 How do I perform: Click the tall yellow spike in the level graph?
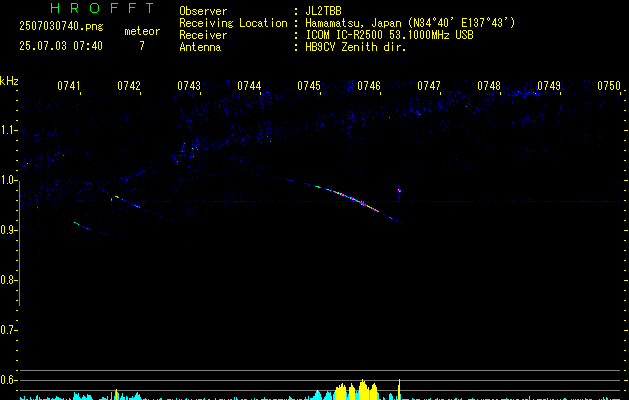pyautogui.click(x=399, y=389)
